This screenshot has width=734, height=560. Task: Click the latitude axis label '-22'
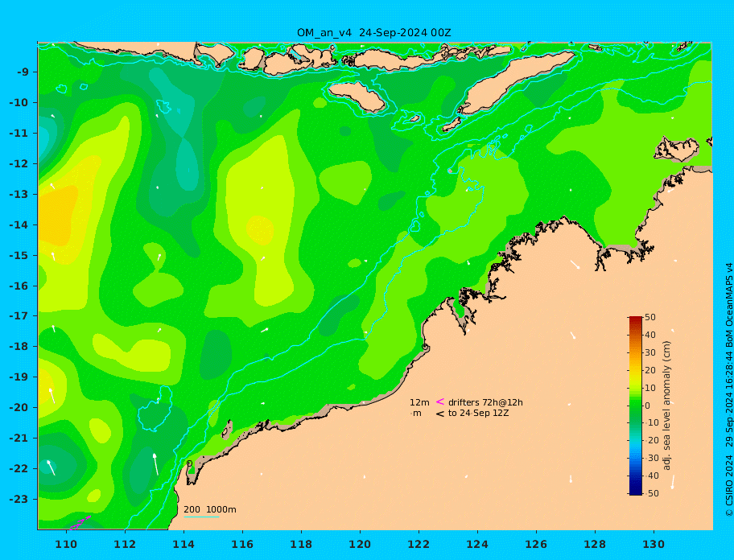coord(19,469)
